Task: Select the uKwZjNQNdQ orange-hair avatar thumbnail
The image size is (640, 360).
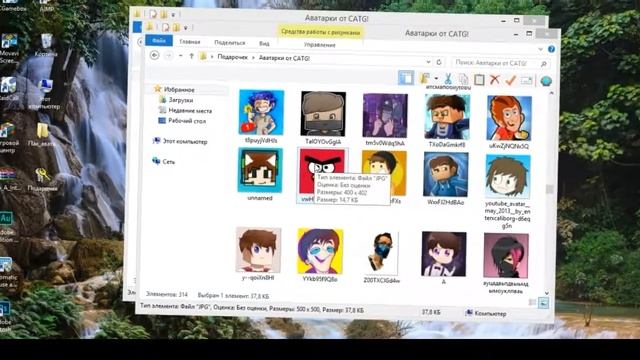Action: 509,118
